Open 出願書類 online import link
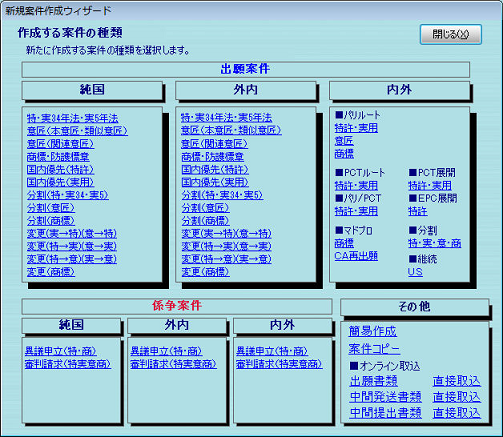 (x=374, y=381)
